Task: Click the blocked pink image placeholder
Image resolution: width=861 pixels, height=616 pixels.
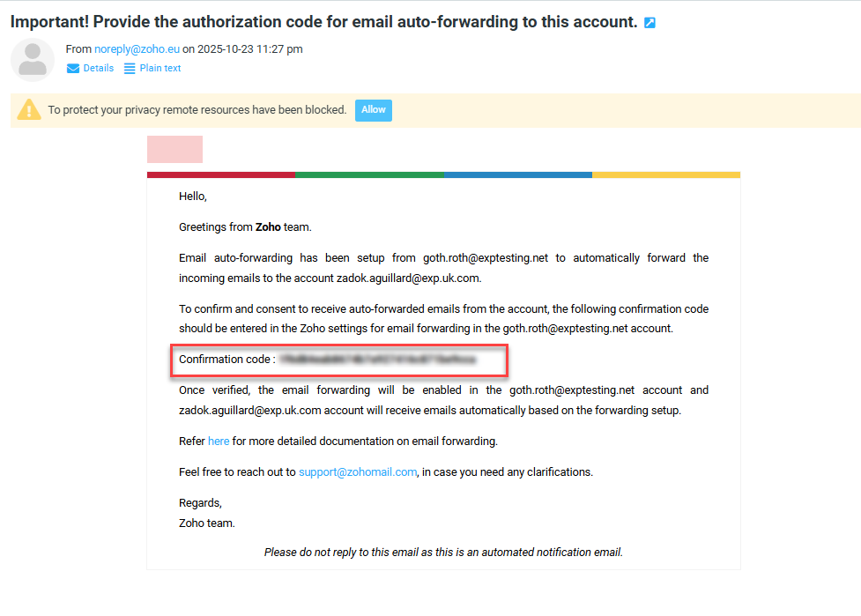Action: (174, 149)
